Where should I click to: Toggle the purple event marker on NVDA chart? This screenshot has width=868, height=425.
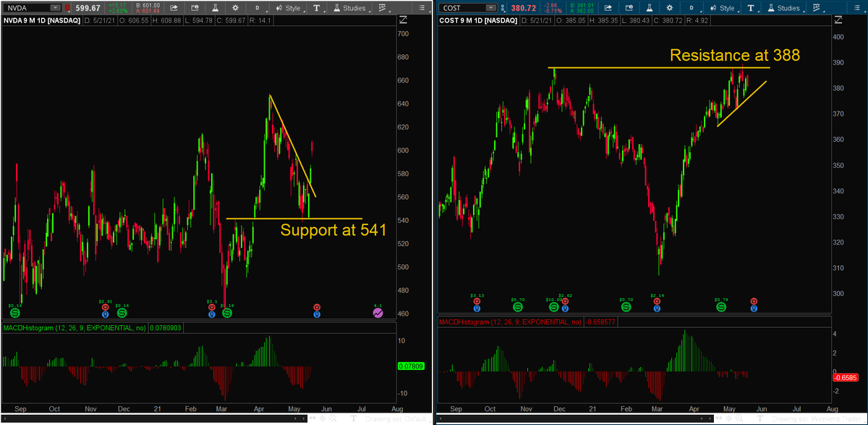[377, 312]
